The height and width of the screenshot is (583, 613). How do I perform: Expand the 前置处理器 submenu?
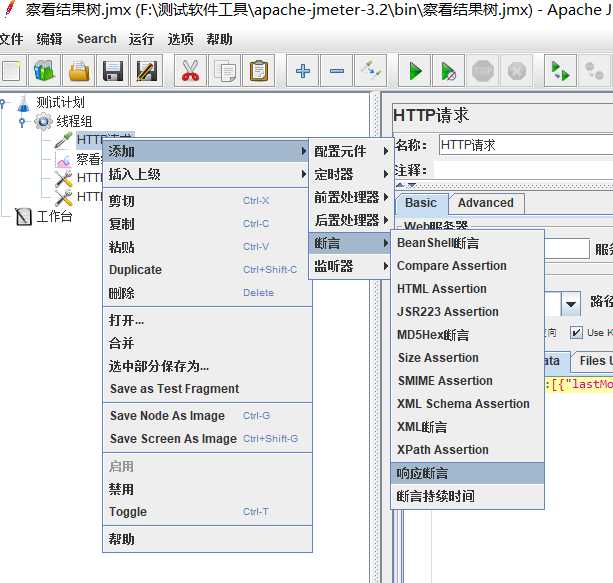[351, 197]
